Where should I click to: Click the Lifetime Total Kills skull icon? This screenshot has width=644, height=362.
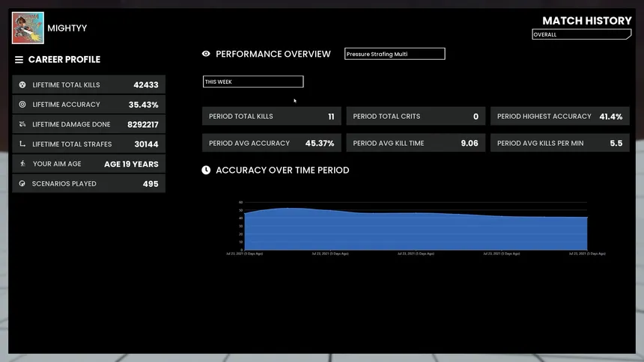point(22,85)
